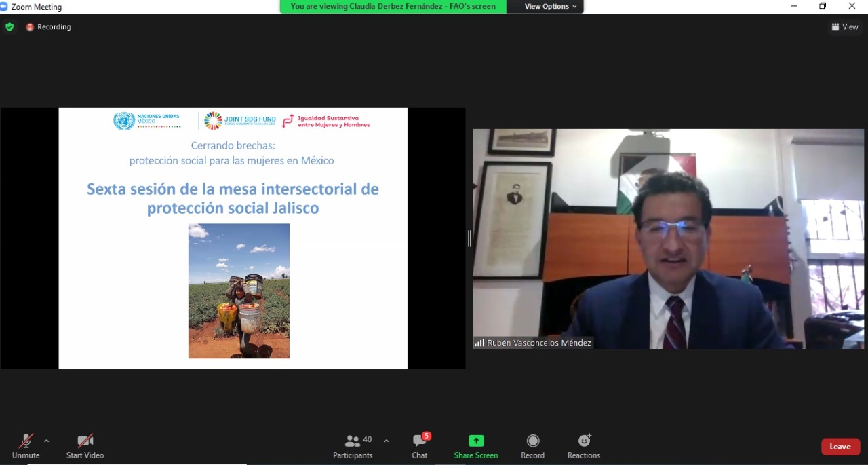This screenshot has height=465, width=868.
Task: Click the screen-viewing green notification banner
Action: click(x=393, y=7)
